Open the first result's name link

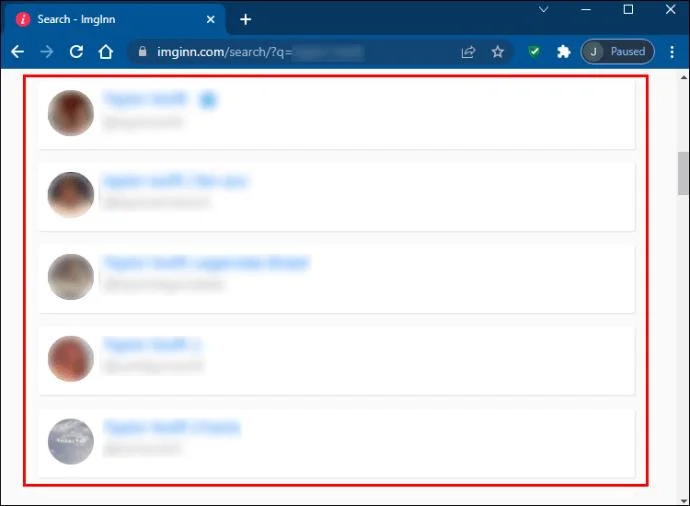coord(146,99)
